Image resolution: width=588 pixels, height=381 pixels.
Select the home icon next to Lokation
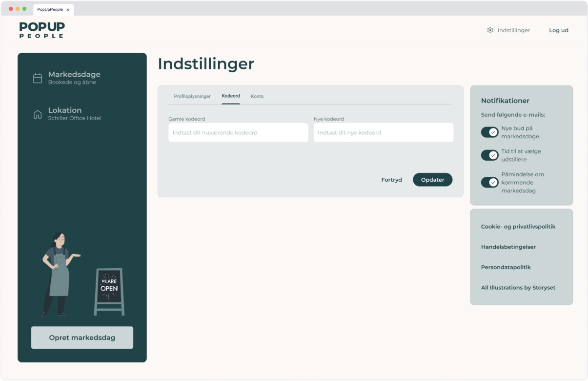38,113
